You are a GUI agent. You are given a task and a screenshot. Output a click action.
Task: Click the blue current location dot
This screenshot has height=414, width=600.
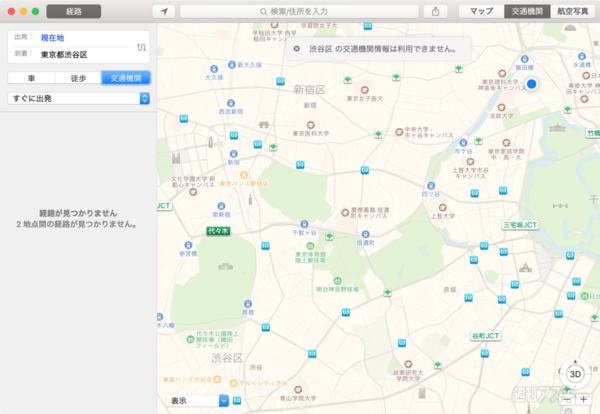[x=532, y=84]
